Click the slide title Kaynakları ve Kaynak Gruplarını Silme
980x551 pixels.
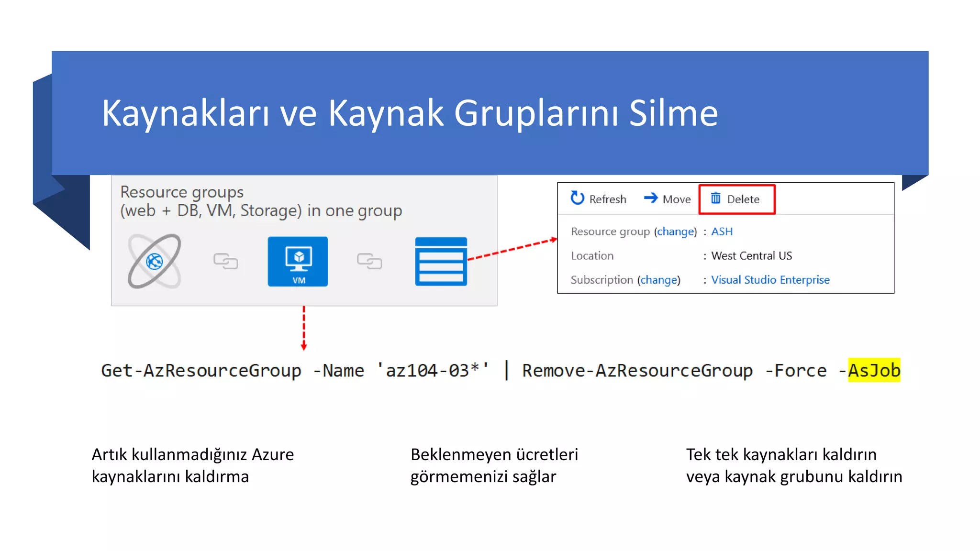point(410,113)
